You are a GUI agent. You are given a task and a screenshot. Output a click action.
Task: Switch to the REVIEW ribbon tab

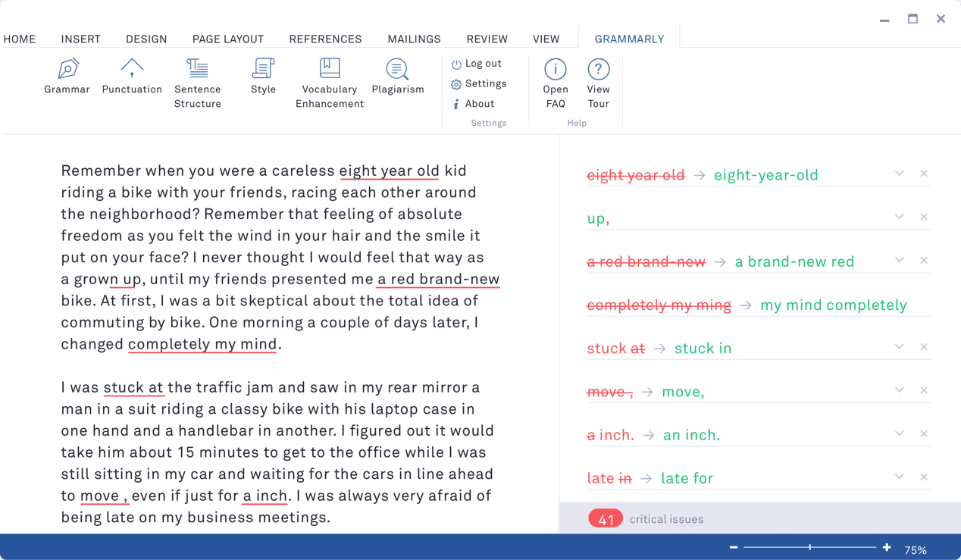point(487,39)
